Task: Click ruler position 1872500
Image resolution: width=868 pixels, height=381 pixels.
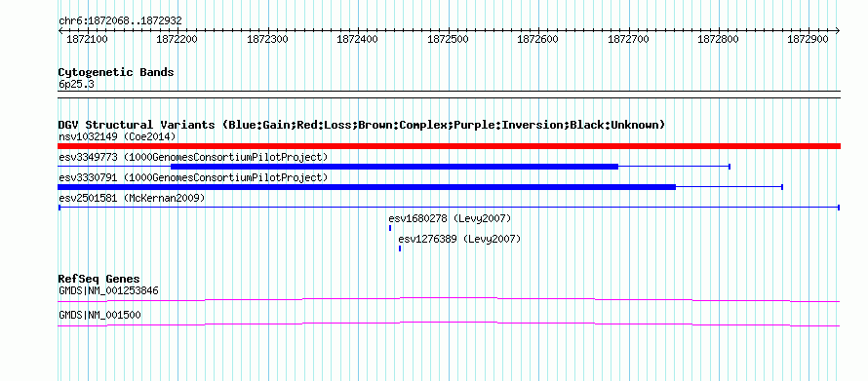Action: [x=449, y=39]
